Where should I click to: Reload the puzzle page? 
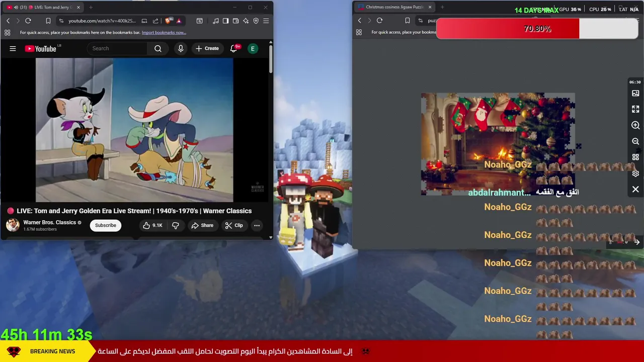(379, 21)
